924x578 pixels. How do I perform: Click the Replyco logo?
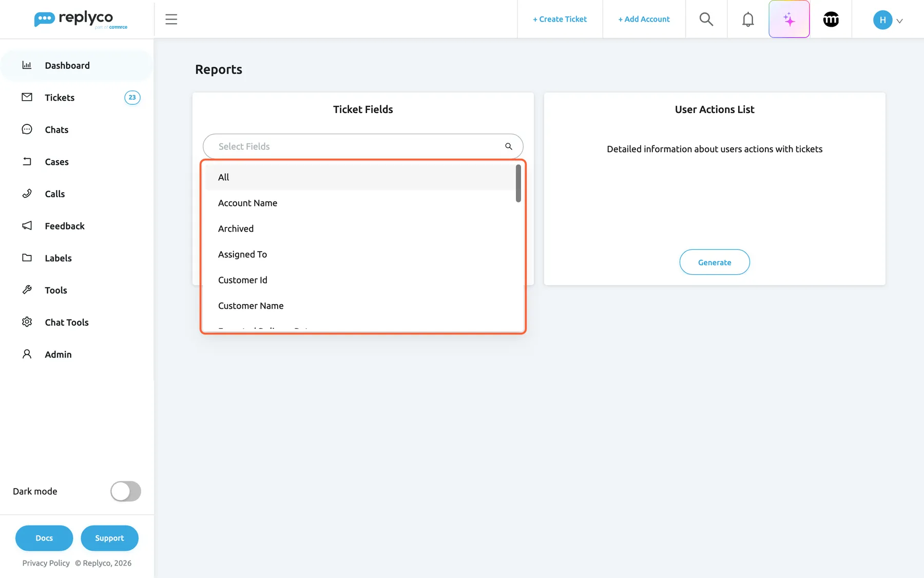81,20
